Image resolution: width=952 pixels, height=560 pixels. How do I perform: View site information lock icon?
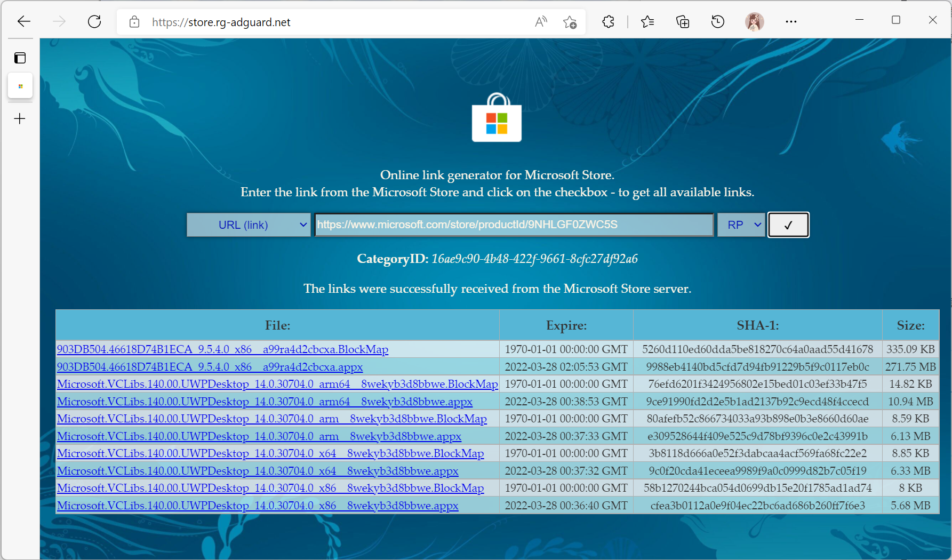pos(134,22)
